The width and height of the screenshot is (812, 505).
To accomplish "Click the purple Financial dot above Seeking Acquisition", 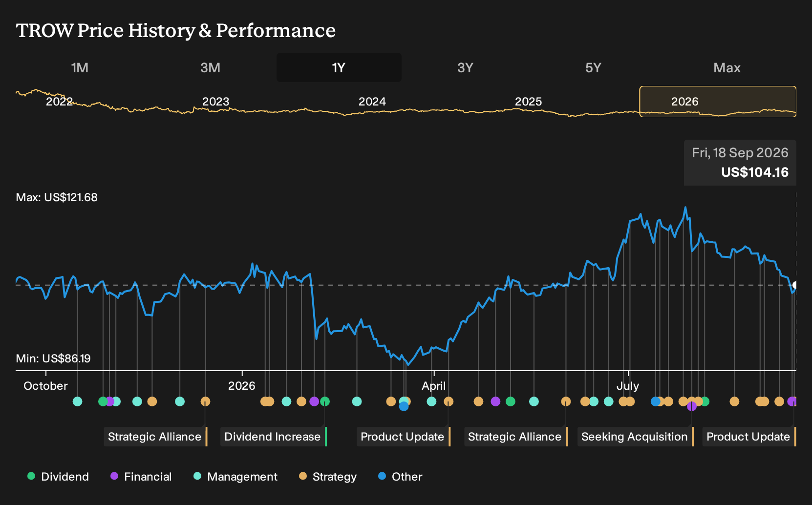I will click(x=692, y=406).
